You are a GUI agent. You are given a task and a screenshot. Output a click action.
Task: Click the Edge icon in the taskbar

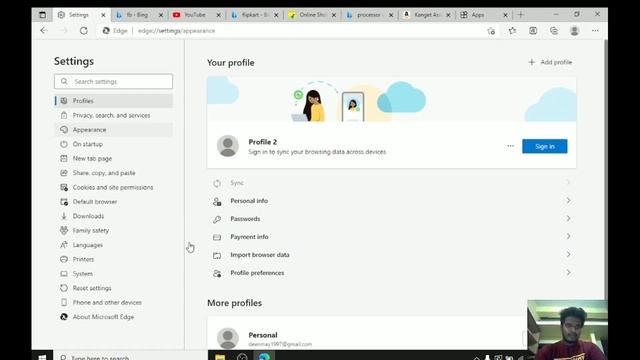[264, 357]
